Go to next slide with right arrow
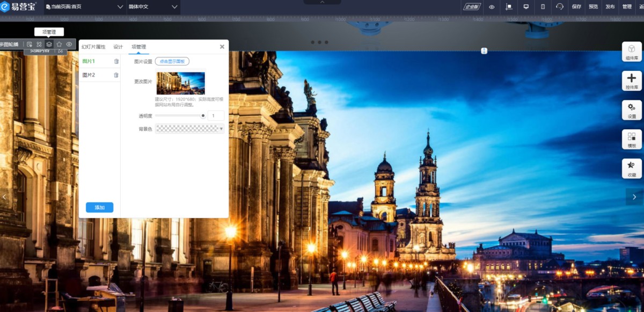 [634, 197]
